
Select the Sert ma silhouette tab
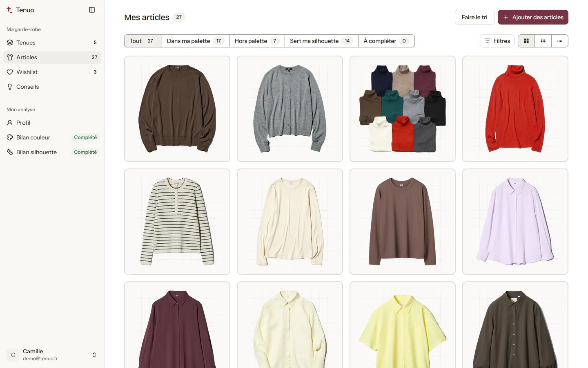point(321,41)
